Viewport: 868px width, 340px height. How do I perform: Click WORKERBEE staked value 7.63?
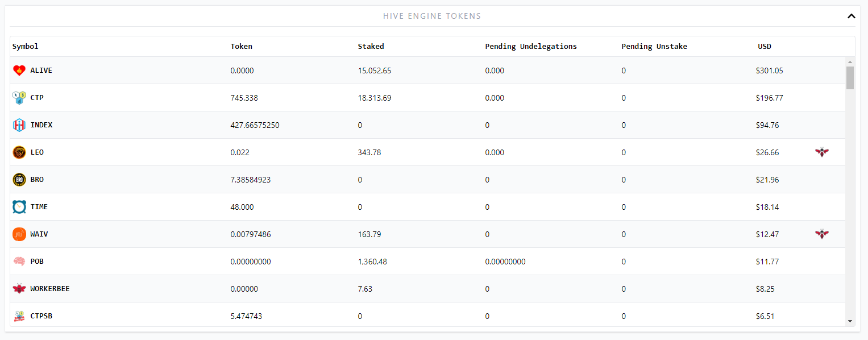[366, 289]
